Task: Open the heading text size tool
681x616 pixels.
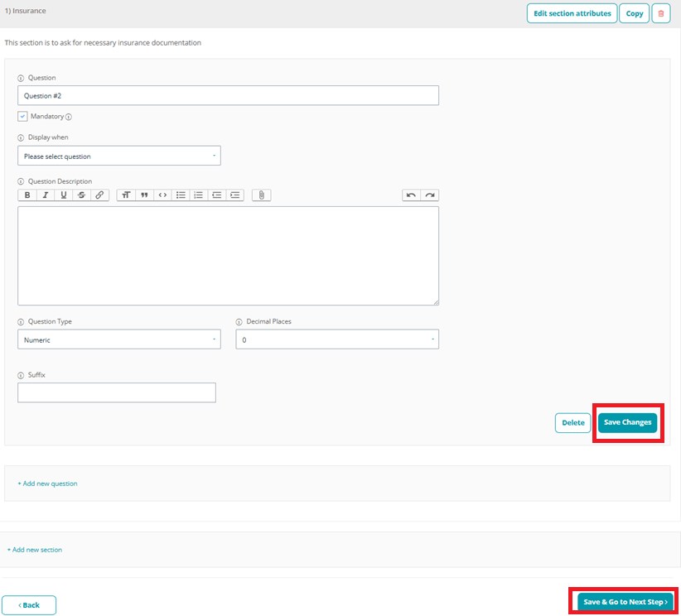Action: [126, 195]
